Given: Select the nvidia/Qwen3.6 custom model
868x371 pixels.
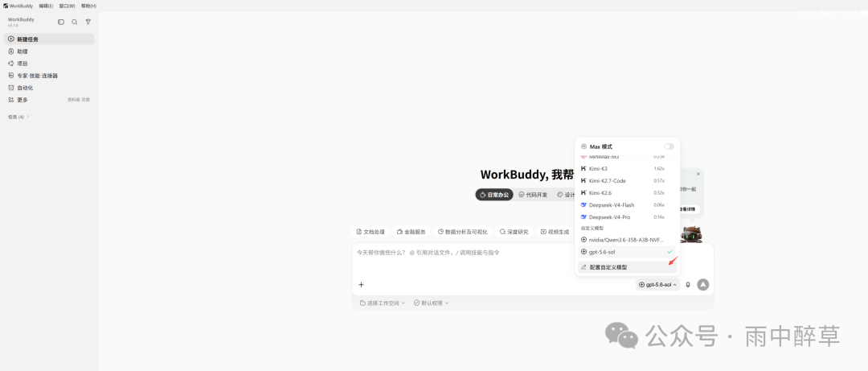Looking at the screenshot, I should click(x=627, y=240).
